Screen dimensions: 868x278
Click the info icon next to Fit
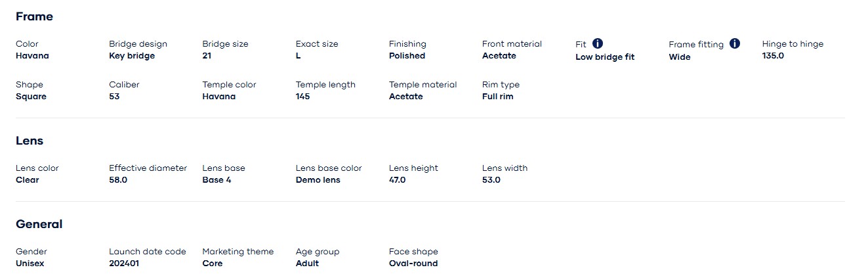click(598, 43)
